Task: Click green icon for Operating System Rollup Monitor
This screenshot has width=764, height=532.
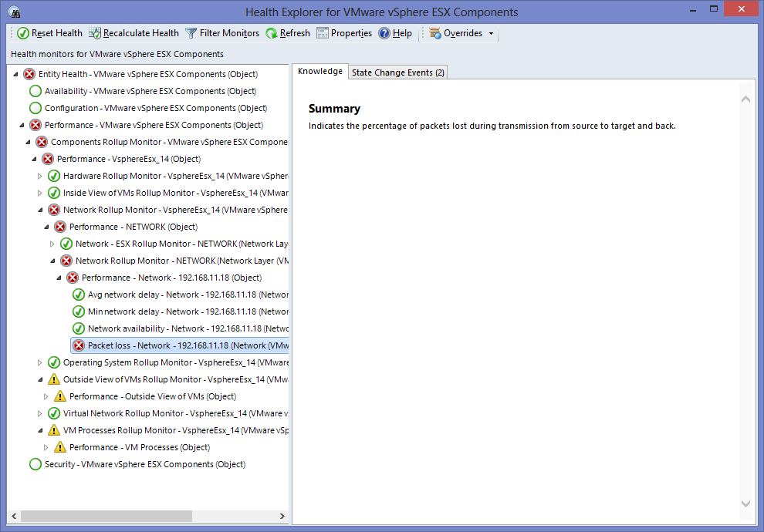Action: point(53,362)
